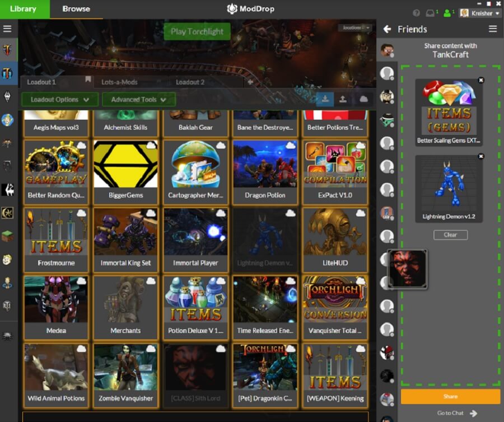This screenshot has height=422, width=504.
Task: Click the Medea mod thumbnail
Action: click(x=56, y=299)
